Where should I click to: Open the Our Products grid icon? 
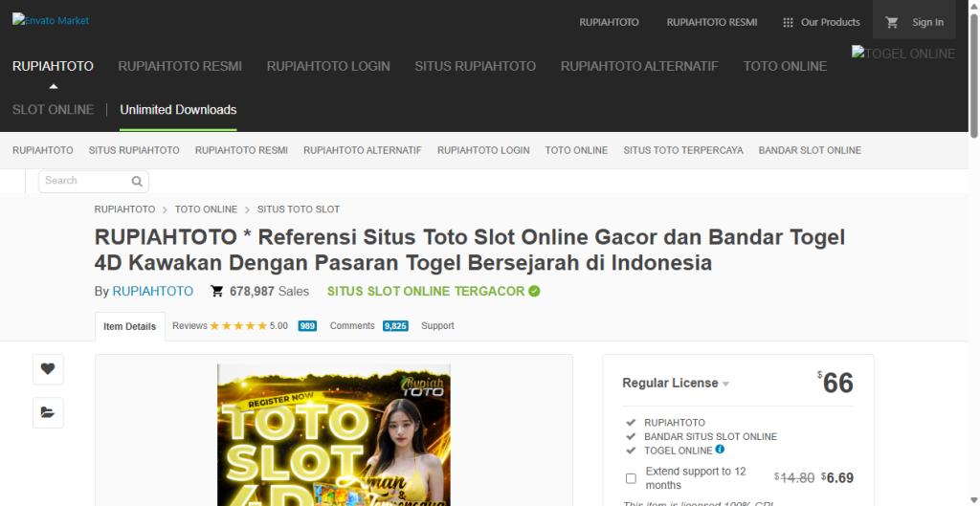[x=788, y=22]
